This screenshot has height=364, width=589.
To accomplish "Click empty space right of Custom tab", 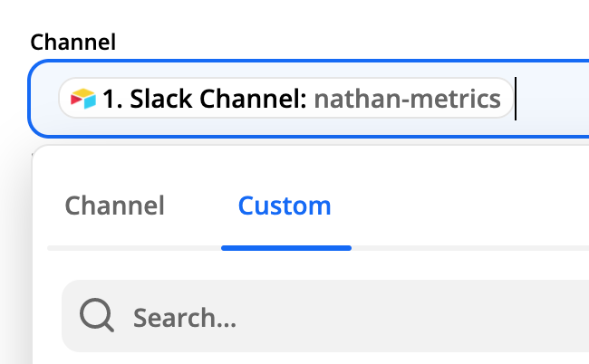I will (x=460, y=206).
